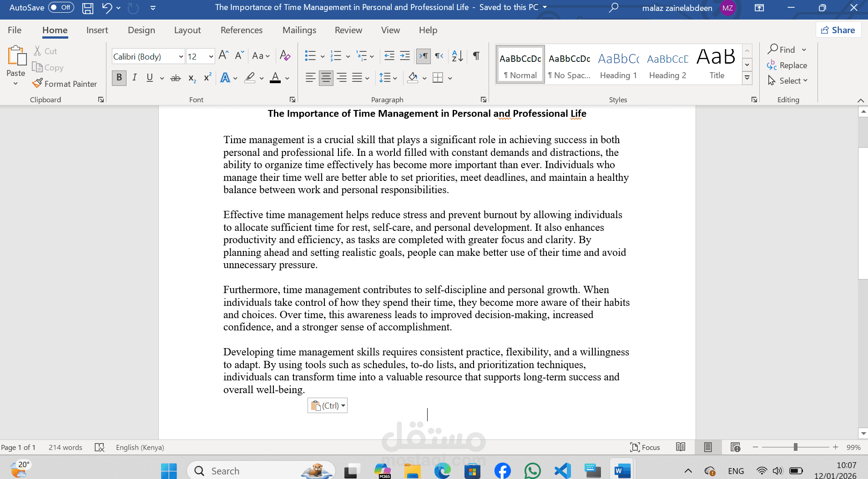Viewport: 868px width, 479px height.
Task: Decrease paragraph indent
Action: (x=389, y=56)
